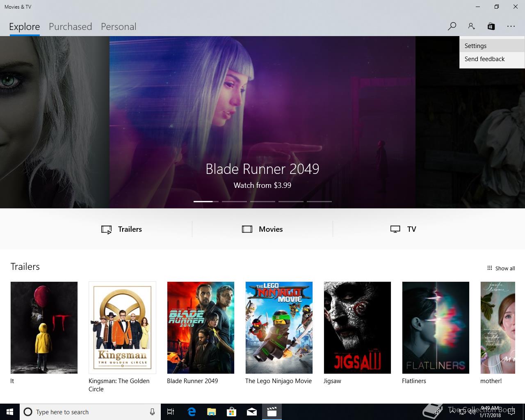Click the three-dot more options icon
This screenshot has height=420, width=525.
coord(511,26)
